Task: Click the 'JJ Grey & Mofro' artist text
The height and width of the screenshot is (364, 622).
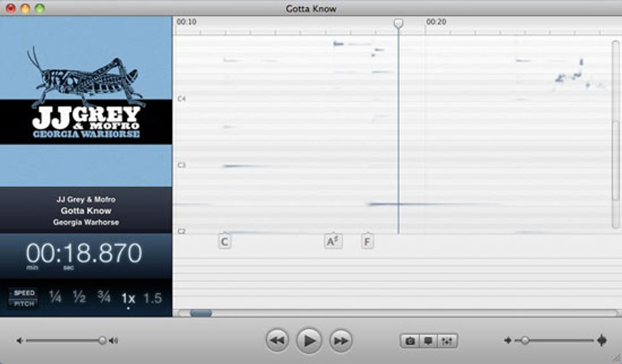Action: pos(86,199)
